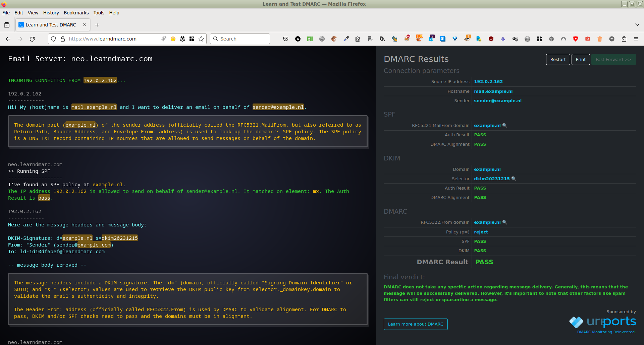Select the Learn and Test DMARC tab
This screenshot has height=345, width=644.
tap(51, 25)
